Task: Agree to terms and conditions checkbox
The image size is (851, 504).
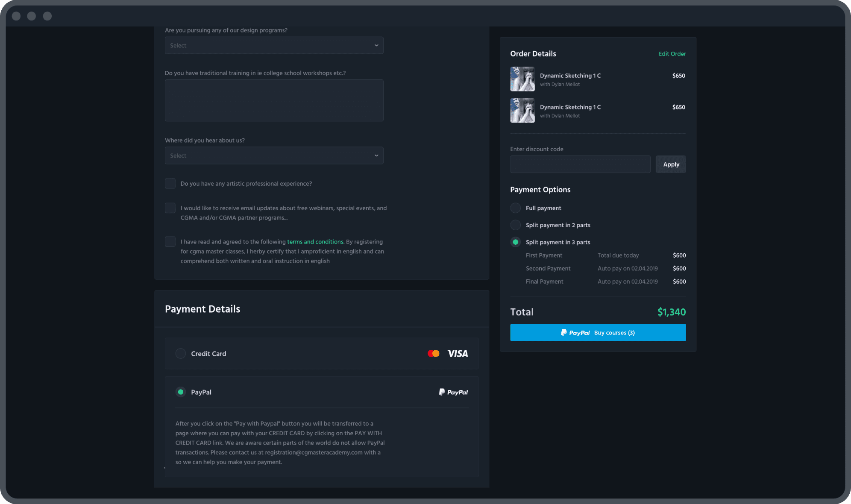Action: (x=170, y=242)
